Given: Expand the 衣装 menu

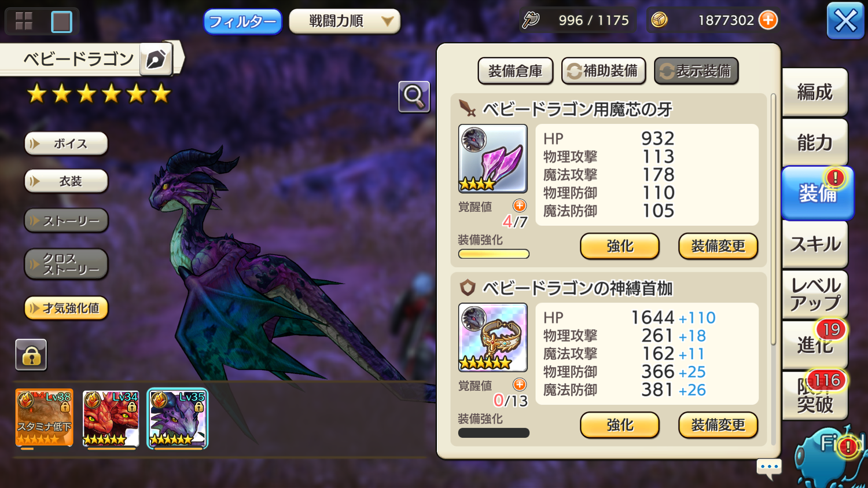Looking at the screenshot, I should (x=66, y=181).
